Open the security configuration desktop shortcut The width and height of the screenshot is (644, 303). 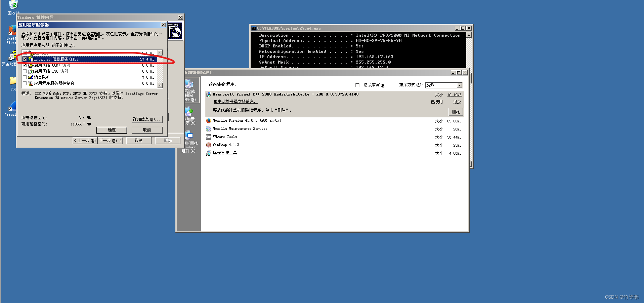[13, 56]
